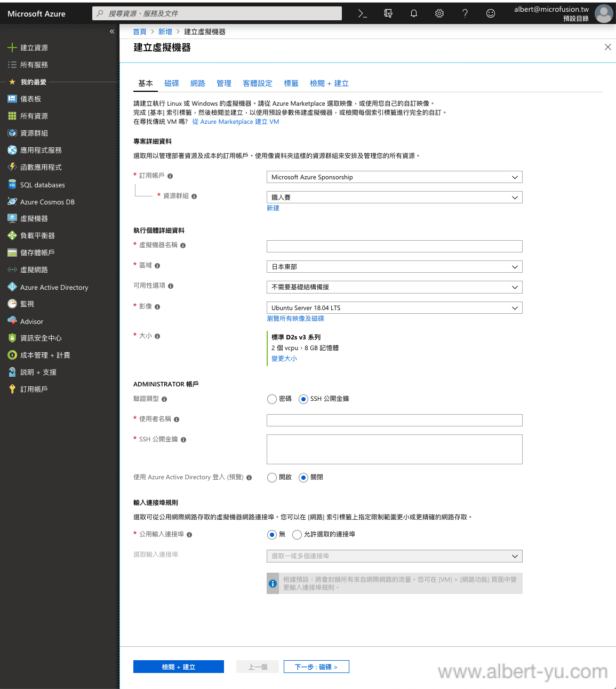Viewport: 616px width, 689px height.
Task: Click the 函數應用程式 lightning icon
Action: 12,167
